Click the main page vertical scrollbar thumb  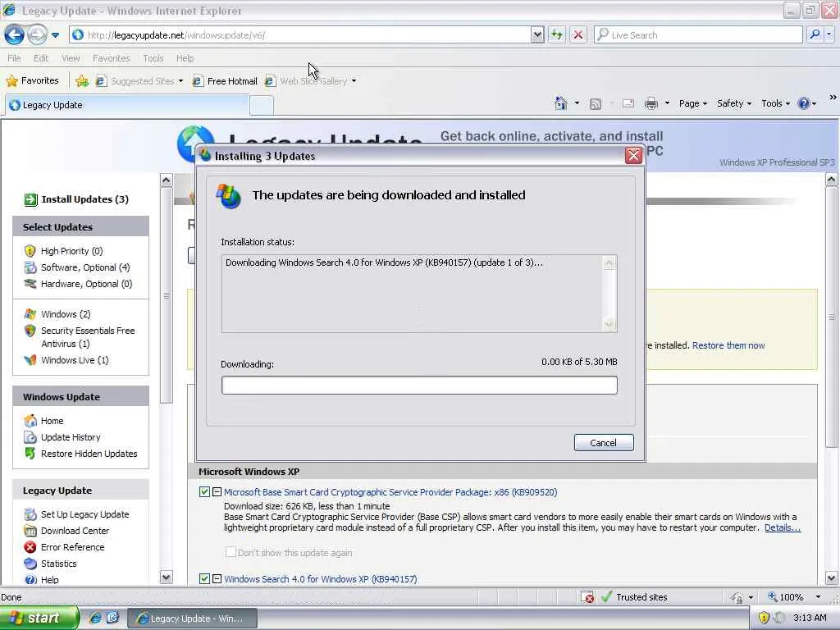pyautogui.click(x=832, y=317)
